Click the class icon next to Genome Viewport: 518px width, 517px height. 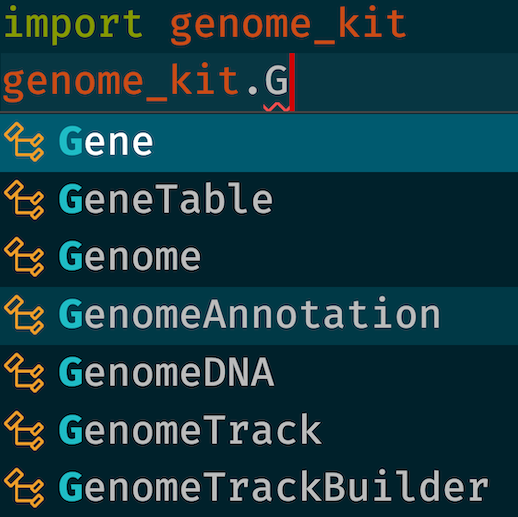coord(24,257)
